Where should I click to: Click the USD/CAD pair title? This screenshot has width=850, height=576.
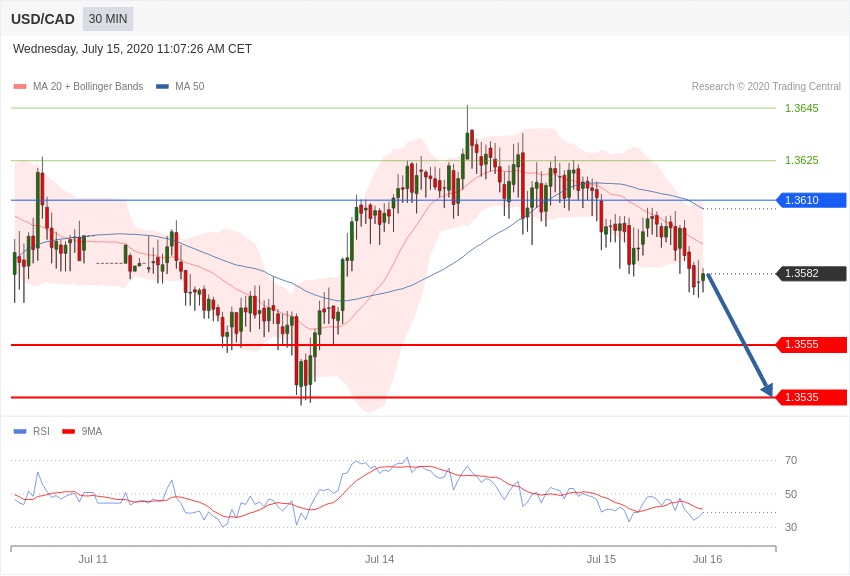[x=43, y=19]
